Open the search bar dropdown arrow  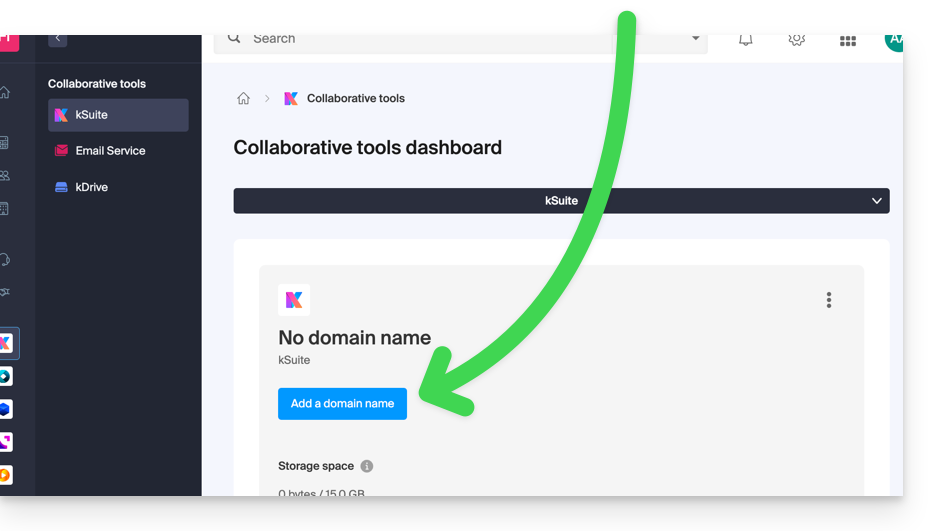click(696, 39)
